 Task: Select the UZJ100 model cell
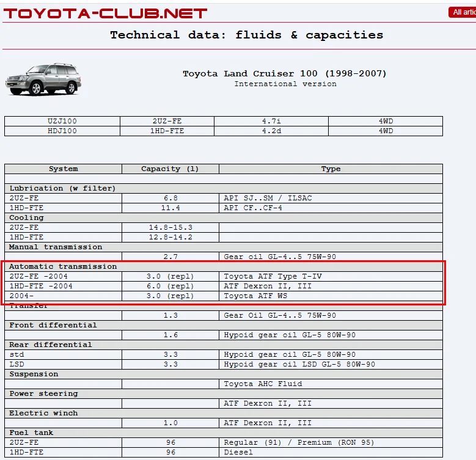click(x=62, y=122)
